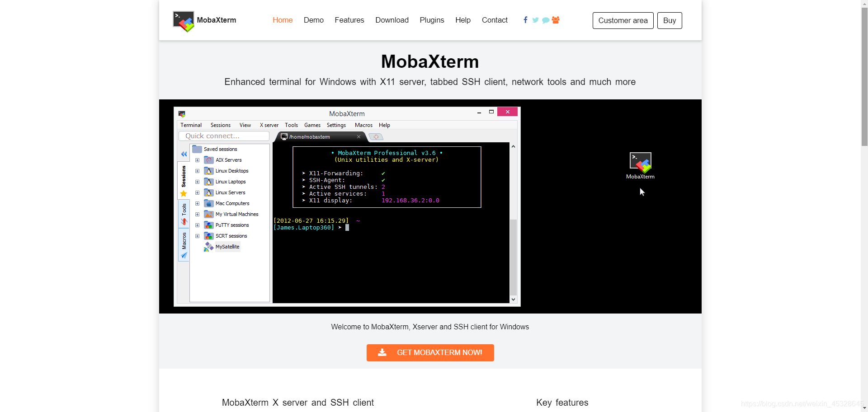Open the Twitter bird icon
This screenshot has width=868, height=412.
point(535,20)
